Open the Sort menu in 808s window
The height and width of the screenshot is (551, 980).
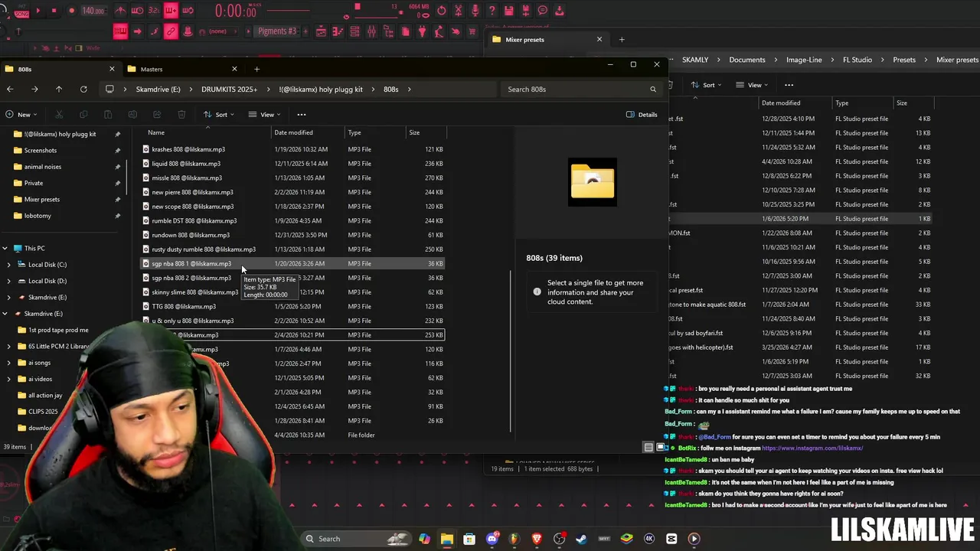[x=218, y=115]
